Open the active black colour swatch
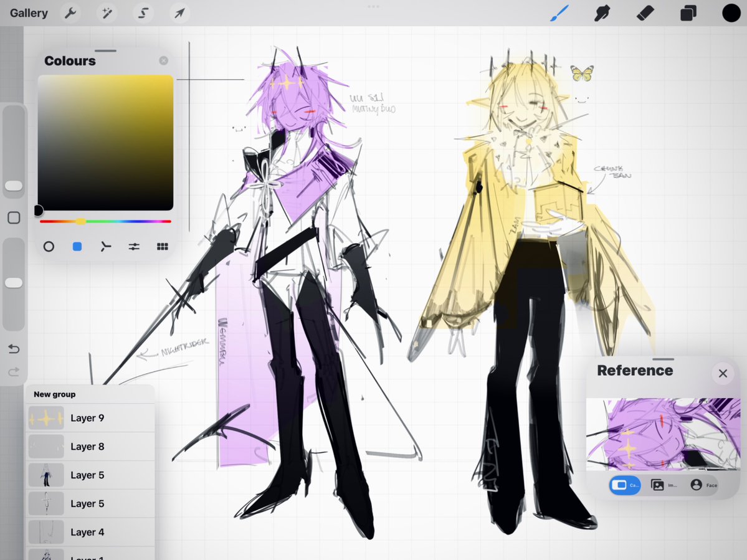 [x=731, y=13]
